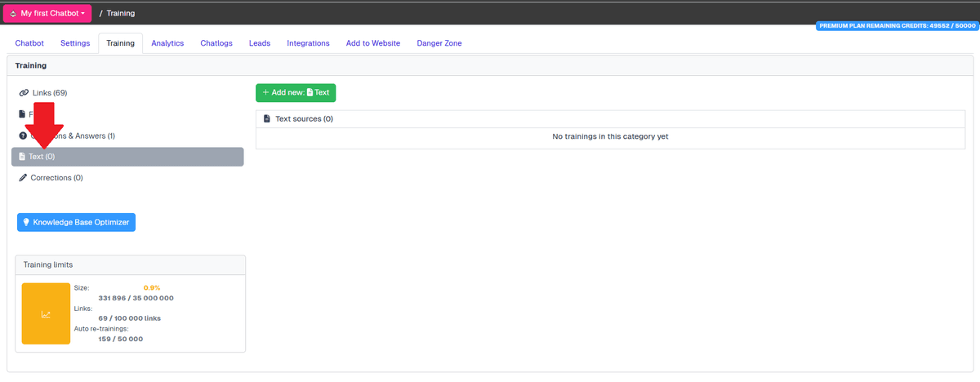Click the lightbulb icon on Knowledge Base Optimizer
The image size is (980, 382).
pyautogui.click(x=26, y=222)
